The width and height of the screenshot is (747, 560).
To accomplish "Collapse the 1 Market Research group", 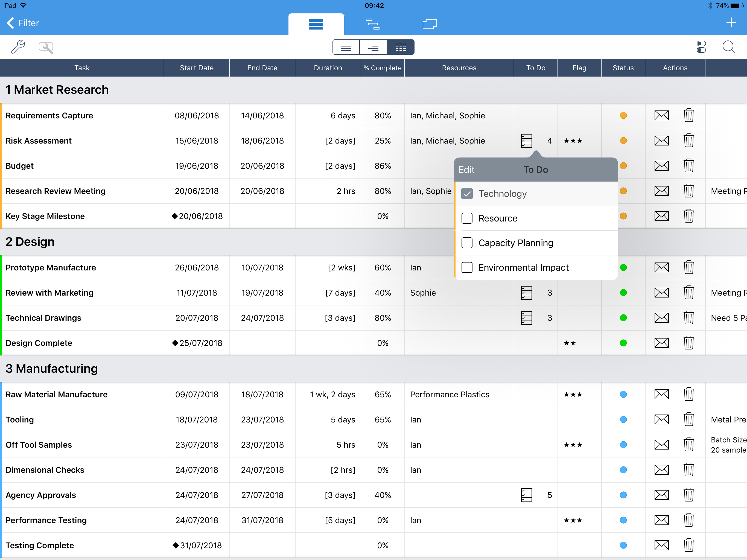I will 57,90.
